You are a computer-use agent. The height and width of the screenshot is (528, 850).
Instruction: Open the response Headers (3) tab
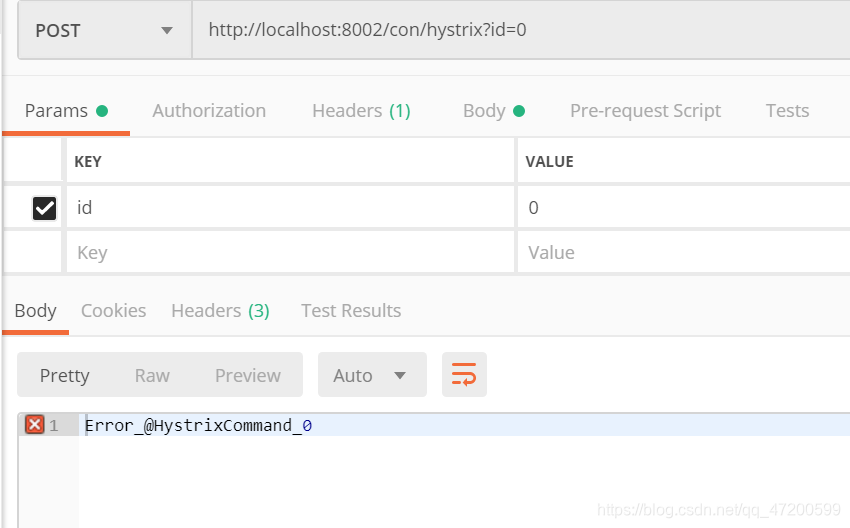point(220,311)
